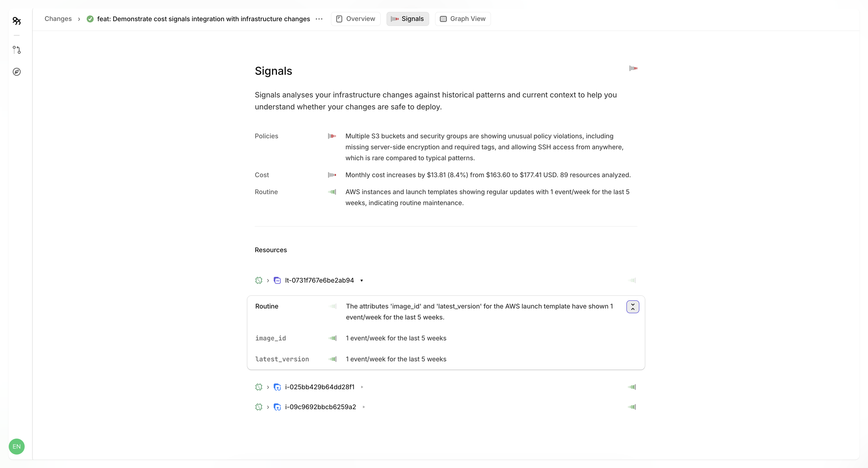
Task: Collapse the lt-0731f767e6be2ab94 resource
Action: [x=362, y=281]
